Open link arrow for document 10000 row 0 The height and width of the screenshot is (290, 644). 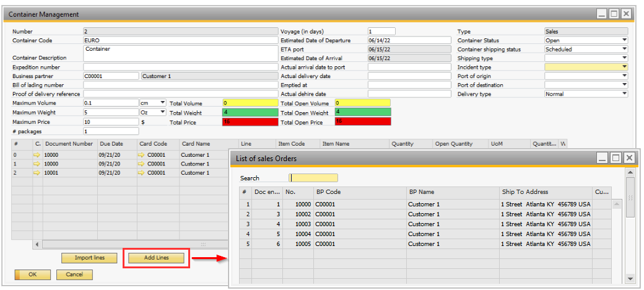(x=37, y=155)
